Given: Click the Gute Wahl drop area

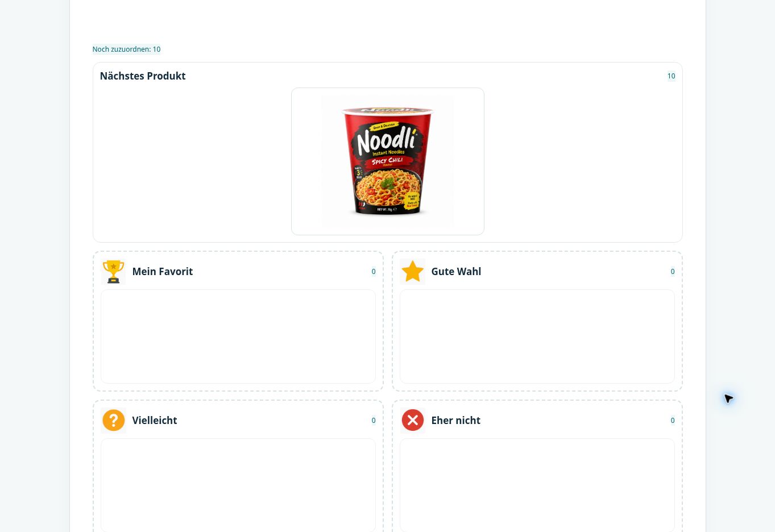Looking at the screenshot, I should point(537,336).
